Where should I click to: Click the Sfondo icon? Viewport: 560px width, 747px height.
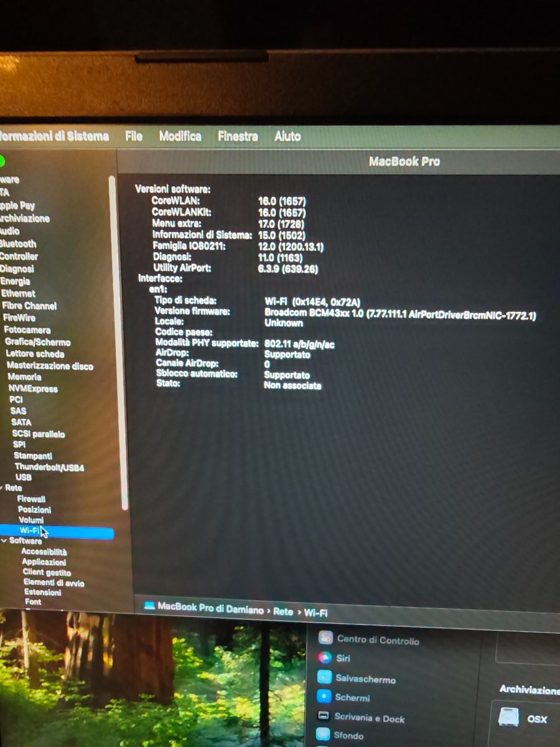point(323,735)
